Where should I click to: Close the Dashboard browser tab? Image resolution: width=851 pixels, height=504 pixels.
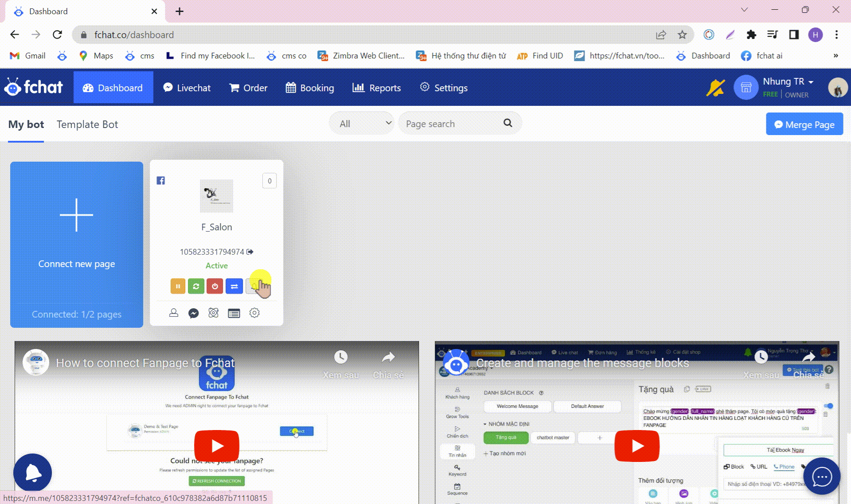tap(154, 12)
